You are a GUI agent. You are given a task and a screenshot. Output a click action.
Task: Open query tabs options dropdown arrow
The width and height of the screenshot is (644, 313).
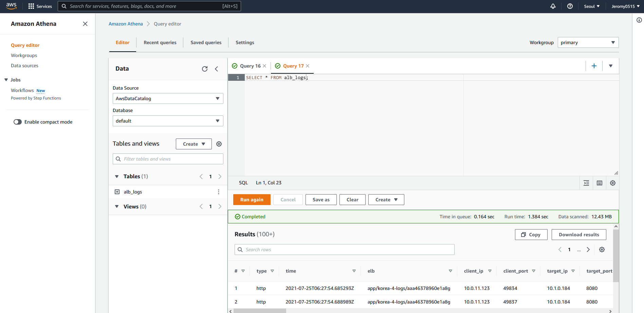(611, 66)
